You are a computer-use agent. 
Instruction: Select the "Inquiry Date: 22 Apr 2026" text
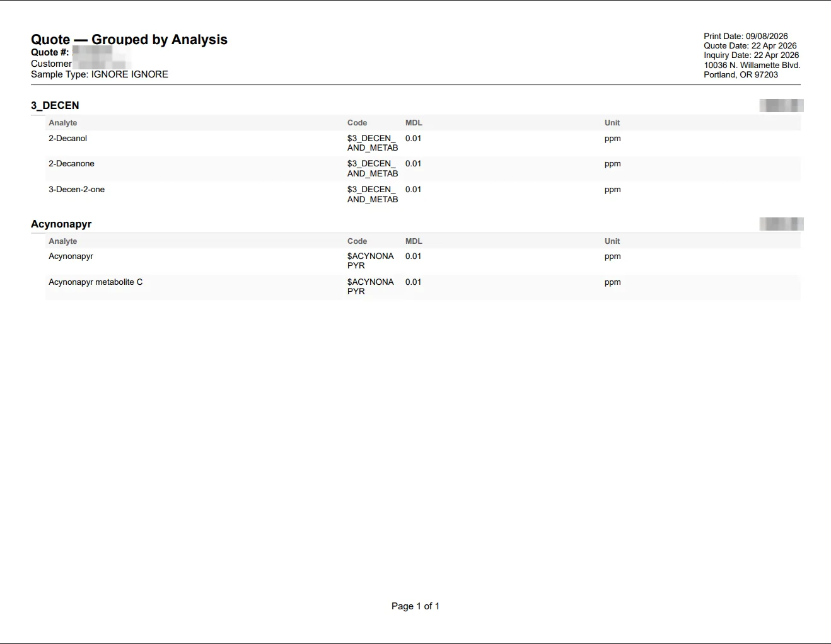click(x=752, y=55)
